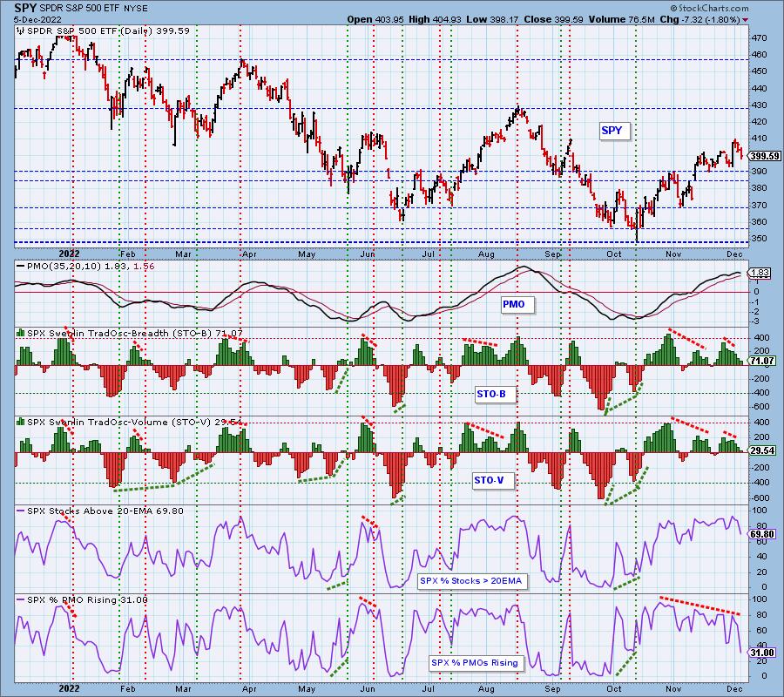The height and width of the screenshot is (697, 784).
Task: Click the Dec label on the bottom date axis
Action: click(x=734, y=688)
